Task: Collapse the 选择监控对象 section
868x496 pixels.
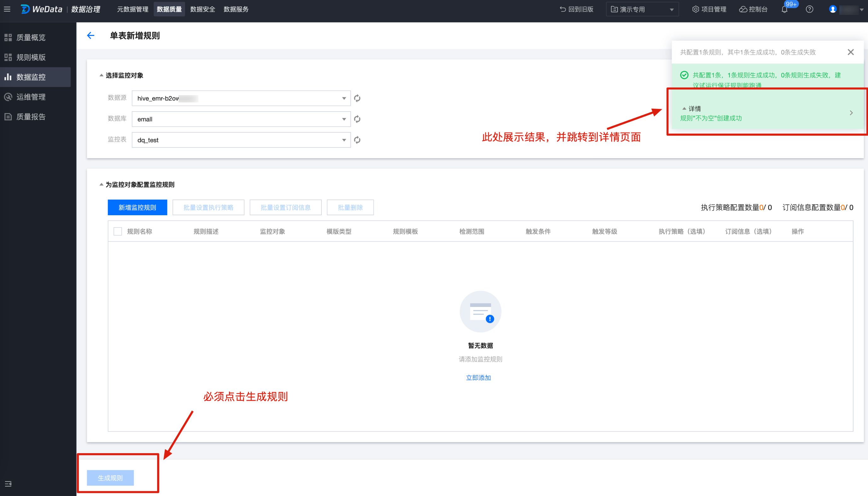Action: (101, 75)
